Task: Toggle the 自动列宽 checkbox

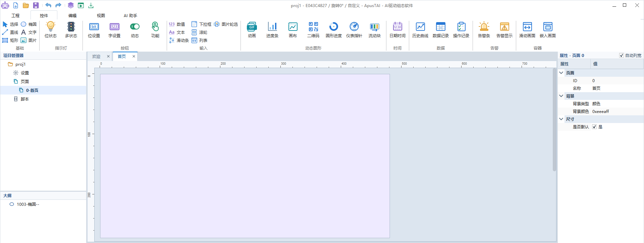Action: pos(621,56)
